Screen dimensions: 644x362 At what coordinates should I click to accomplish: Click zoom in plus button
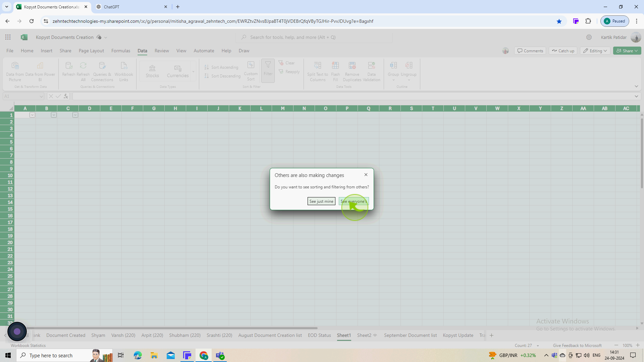pyautogui.click(x=638, y=345)
